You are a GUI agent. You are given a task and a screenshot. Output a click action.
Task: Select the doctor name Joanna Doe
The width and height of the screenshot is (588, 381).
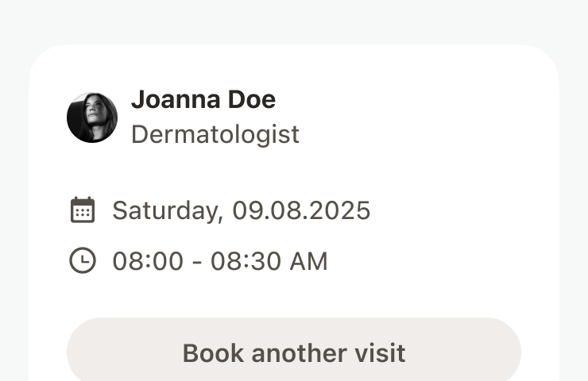tap(203, 100)
